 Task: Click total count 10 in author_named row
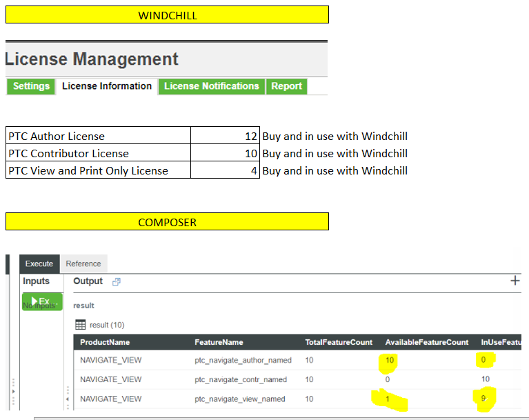309,360
